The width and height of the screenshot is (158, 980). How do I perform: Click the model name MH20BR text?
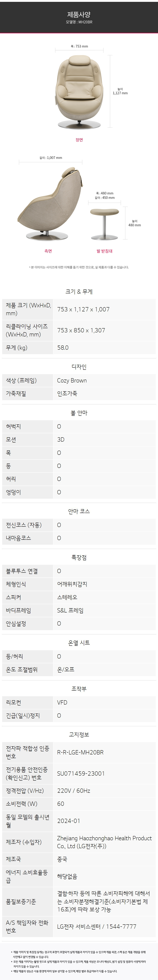click(x=79, y=22)
